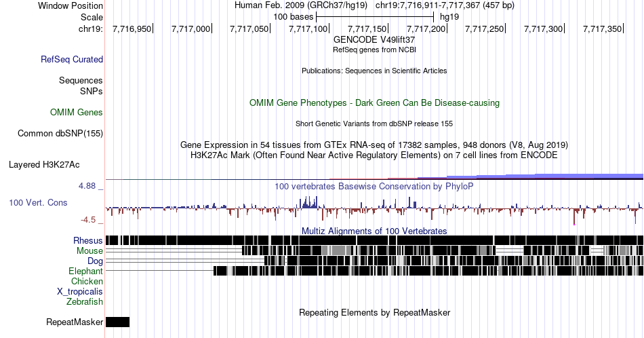Click the 7,717,150 ruler position
Viewport: 644px width, 338px height.
tap(367, 29)
